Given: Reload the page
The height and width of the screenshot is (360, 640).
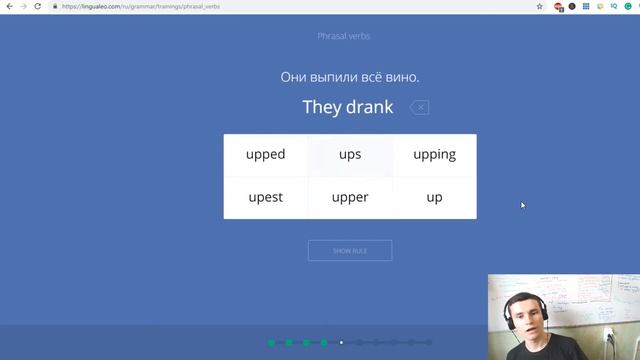Looking at the screenshot, I should [38, 7].
